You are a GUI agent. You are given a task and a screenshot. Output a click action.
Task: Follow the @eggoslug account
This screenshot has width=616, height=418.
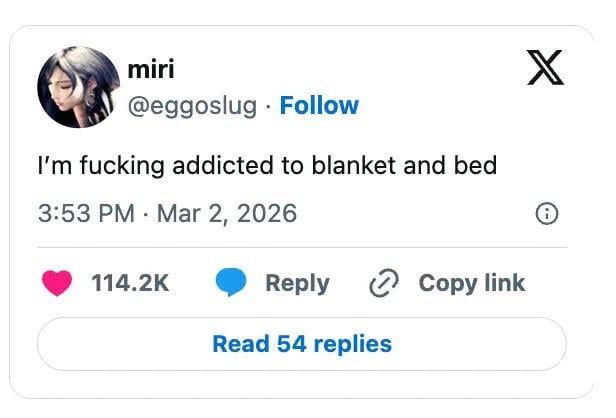[x=319, y=105]
